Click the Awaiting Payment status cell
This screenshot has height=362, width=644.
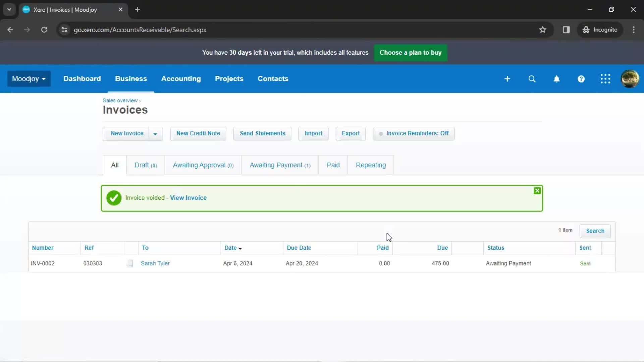pos(508,263)
